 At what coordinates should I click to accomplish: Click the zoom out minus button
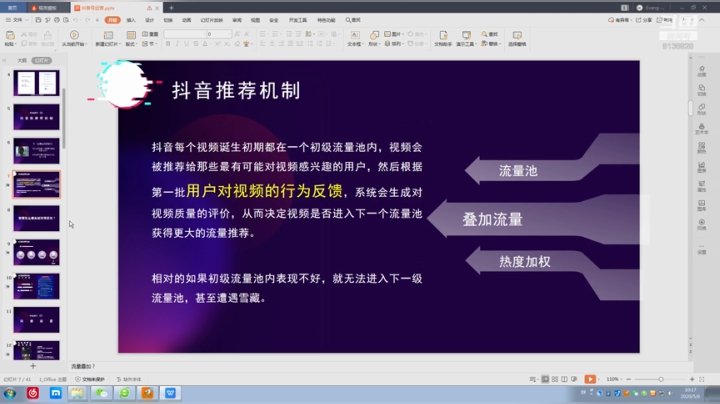pos(629,379)
